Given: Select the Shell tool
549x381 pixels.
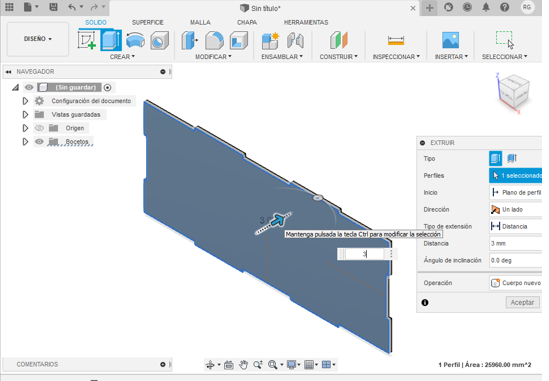Looking at the screenshot, I should click(239, 40).
